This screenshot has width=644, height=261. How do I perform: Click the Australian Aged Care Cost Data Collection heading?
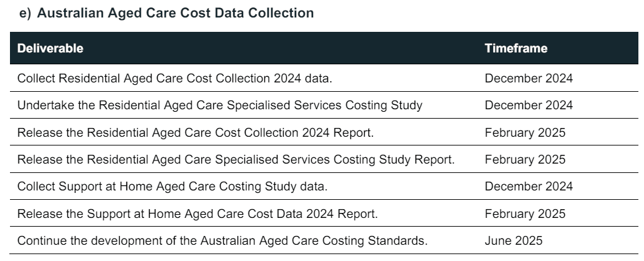(x=175, y=13)
